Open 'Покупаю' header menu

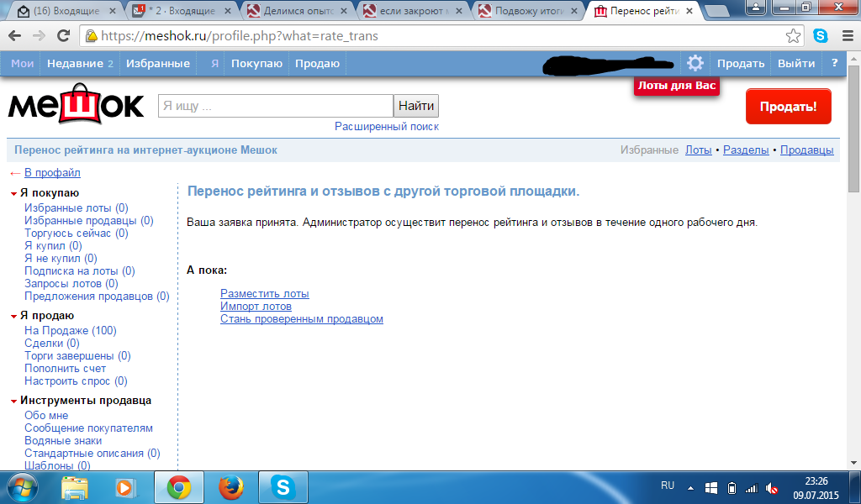pyautogui.click(x=256, y=63)
